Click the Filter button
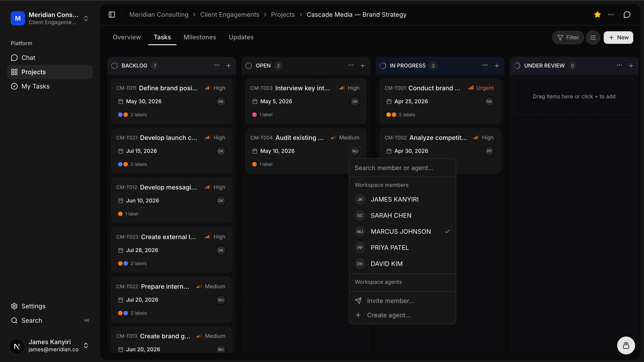Screen dimensions: 644x362 click(568, 38)
